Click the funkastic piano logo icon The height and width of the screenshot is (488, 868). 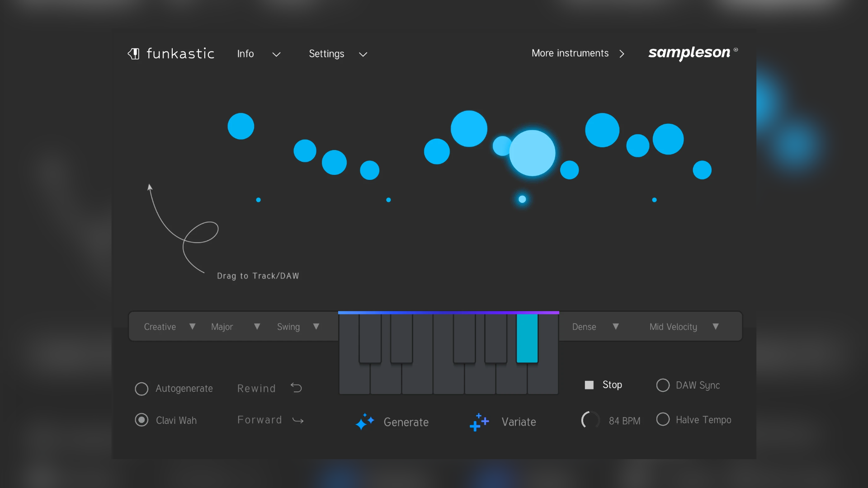[x=134, y=54]
